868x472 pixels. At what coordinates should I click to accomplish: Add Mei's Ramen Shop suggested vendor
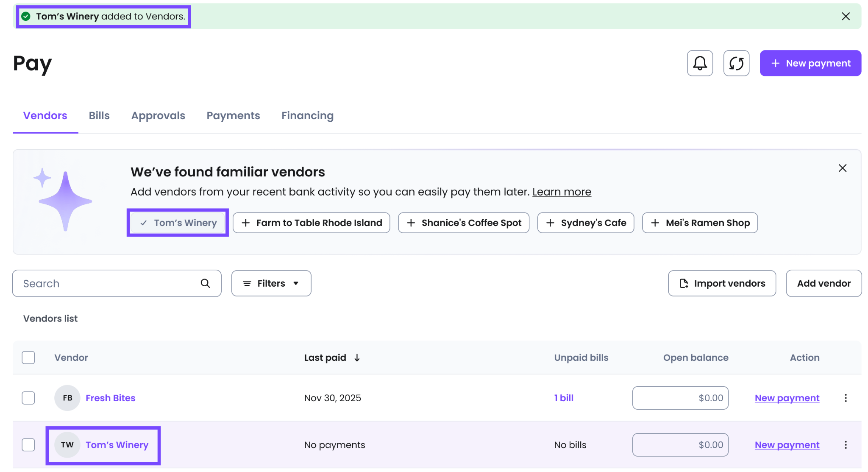coord(699,223)
